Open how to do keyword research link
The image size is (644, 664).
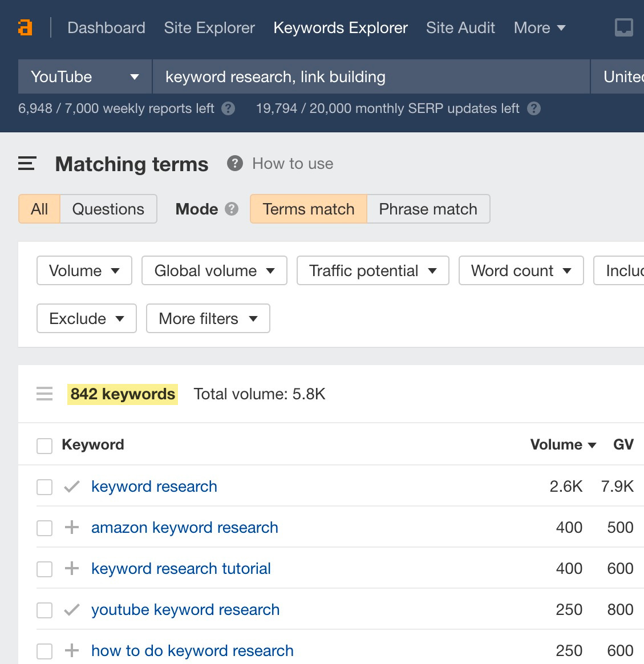point(192,651)
